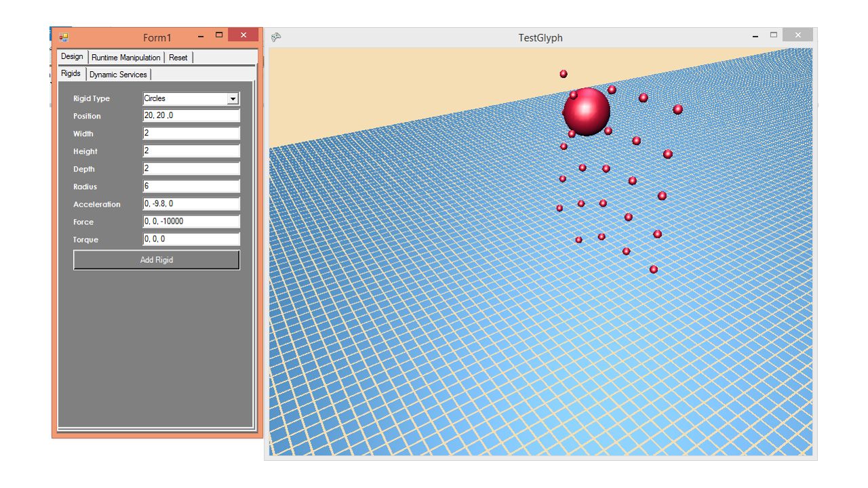
Task: Select Circles from the Rigid Type combo box
Action: click(183, 98)
